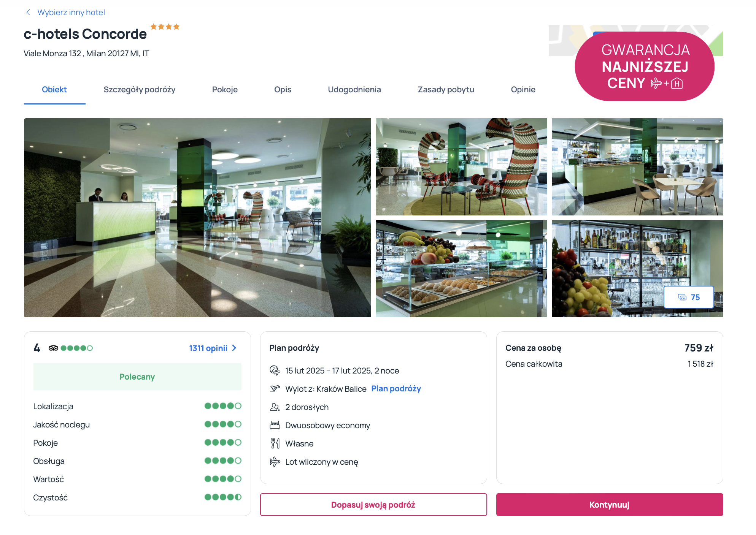Click the Gwarancja Najniższej Ceny badge

click(x=645, y=66)
